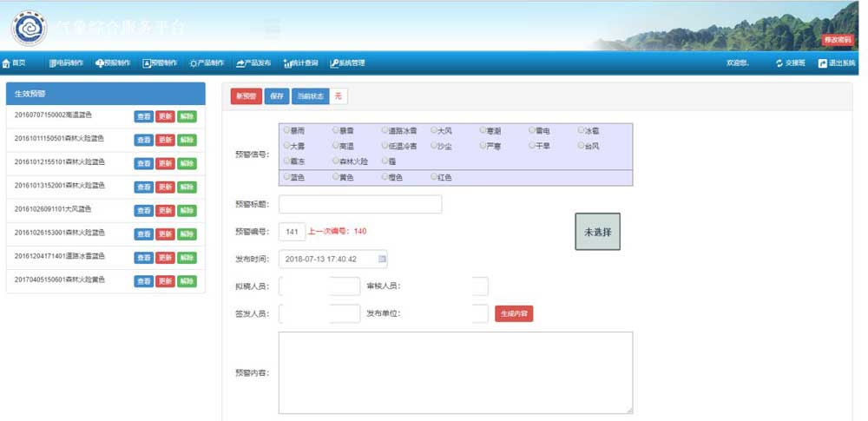Select the 台风 warning signal radio
Viewport: 868px width, 421px height.
tap(581, 146)
